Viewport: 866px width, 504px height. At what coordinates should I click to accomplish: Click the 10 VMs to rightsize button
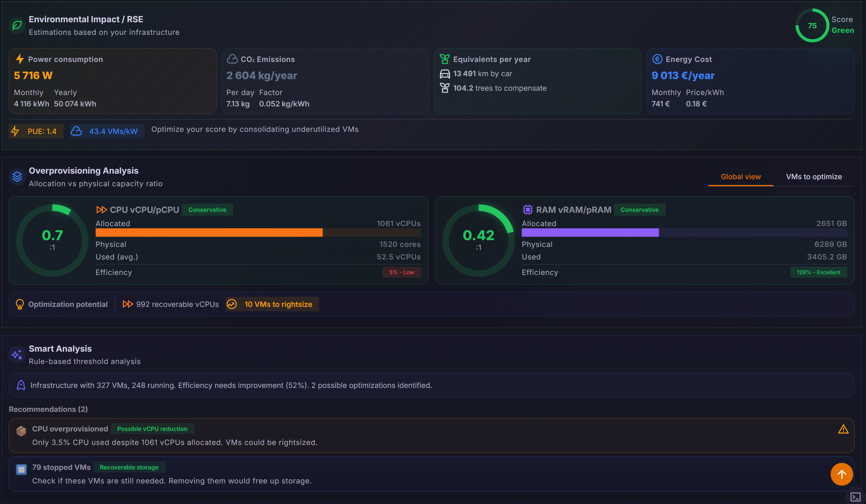click(x=272, y=304)
